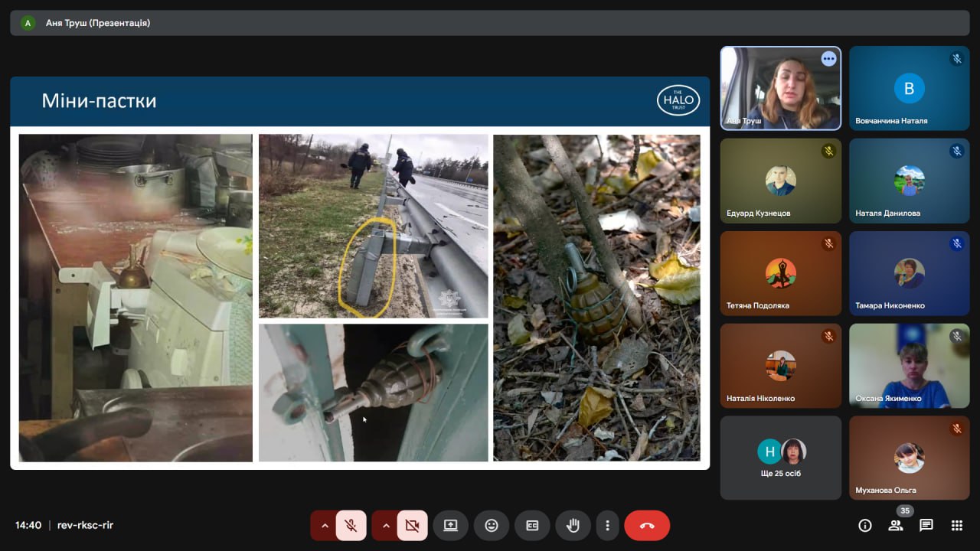Click the Аня Труш (Презентація) presentation bar

(98, 23)
